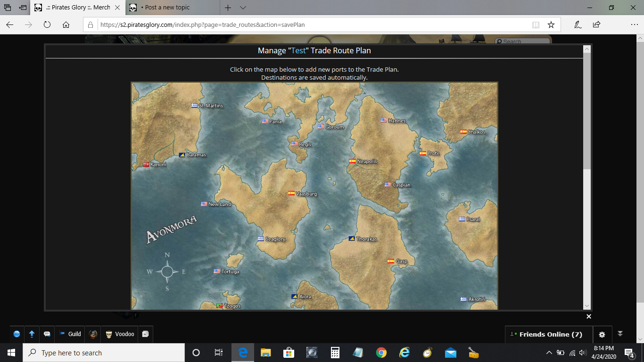
Task: Click the globe icon in game toolbar
Action: tap(17, 334)
